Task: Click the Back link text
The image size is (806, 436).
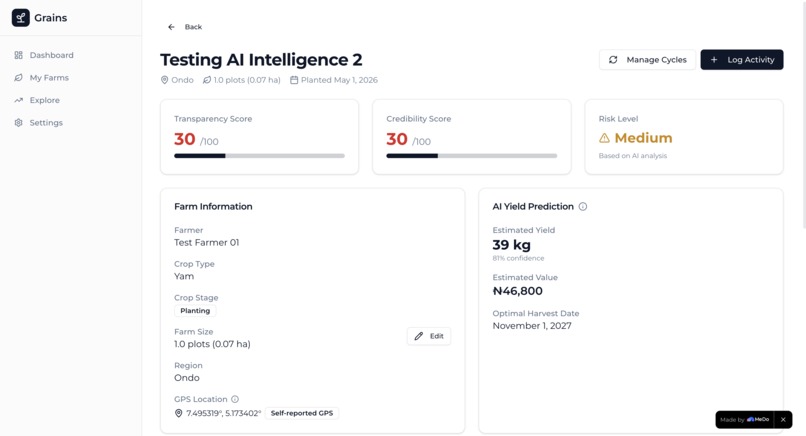Action: coord(193,27)
